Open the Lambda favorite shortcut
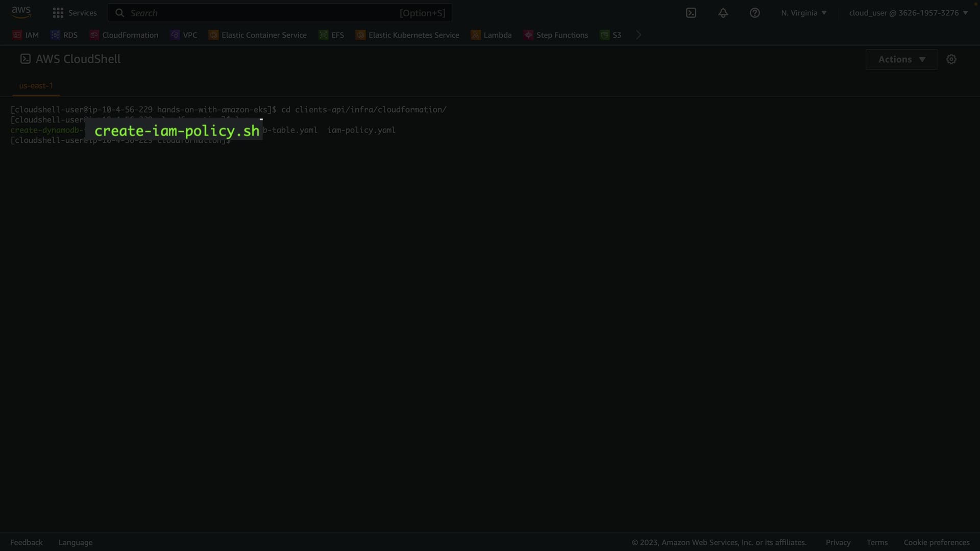This screenshot has height=551, width=980. coord(491,35)
